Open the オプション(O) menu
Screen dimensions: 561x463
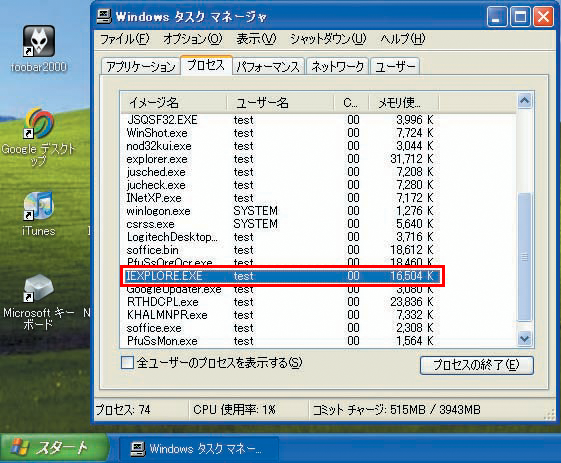coord(193,39)
